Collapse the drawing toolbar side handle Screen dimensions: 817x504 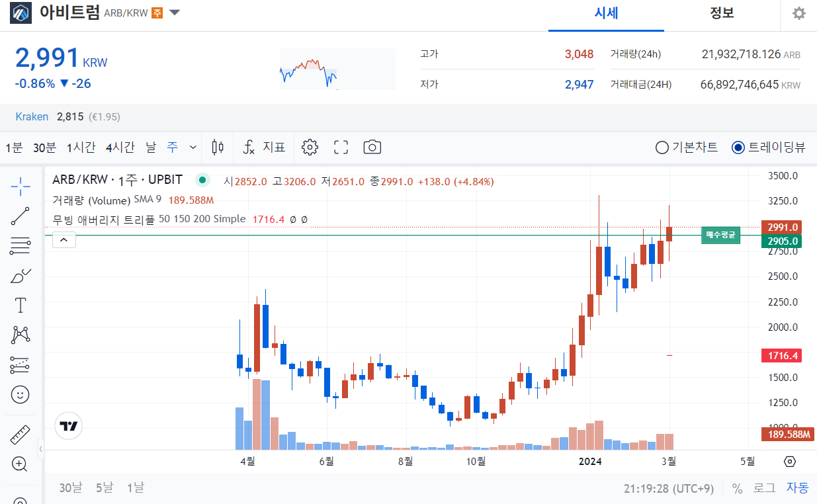[40, 449]
